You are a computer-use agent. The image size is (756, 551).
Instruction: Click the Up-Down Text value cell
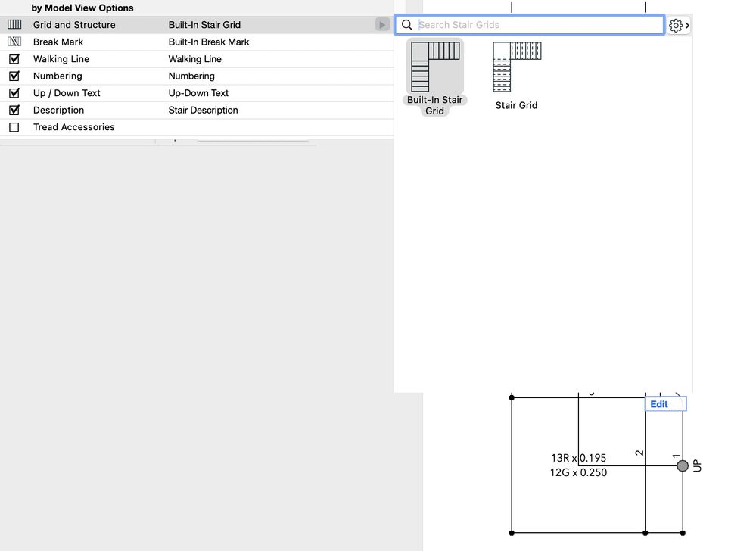pyautogui.click(x=198, y=93)
